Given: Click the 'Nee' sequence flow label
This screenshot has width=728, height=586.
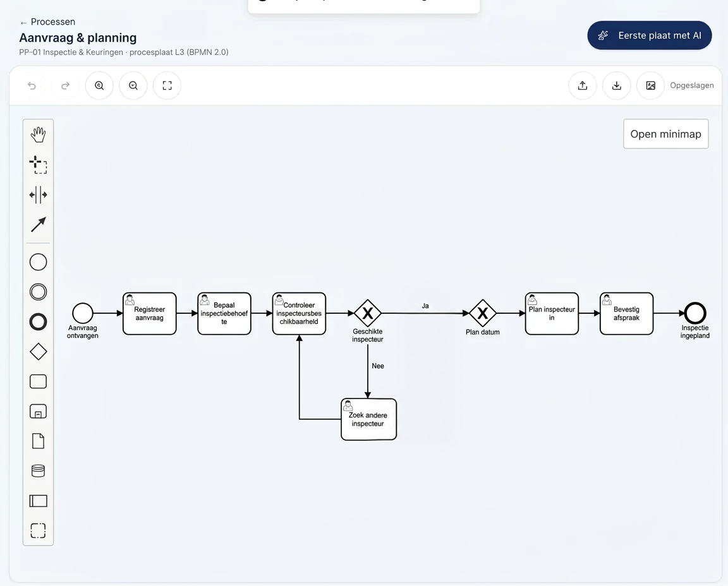Looking at the screenshot, I should 378,366.
